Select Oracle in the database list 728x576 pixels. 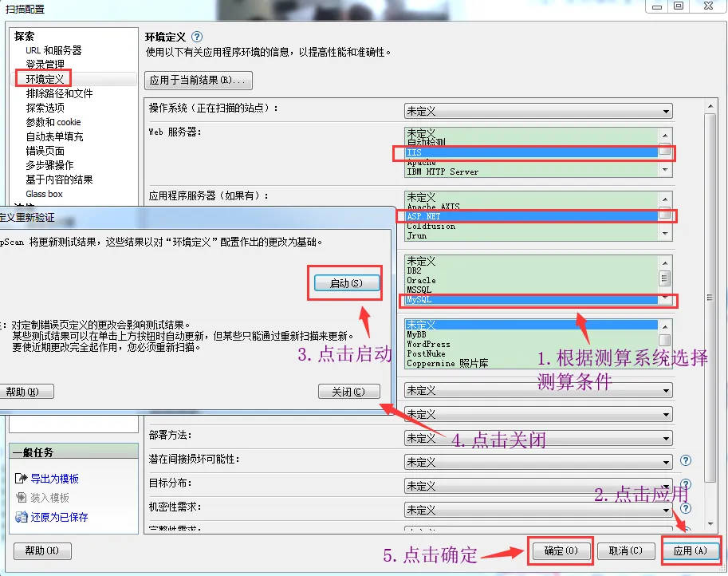point(532,281)
